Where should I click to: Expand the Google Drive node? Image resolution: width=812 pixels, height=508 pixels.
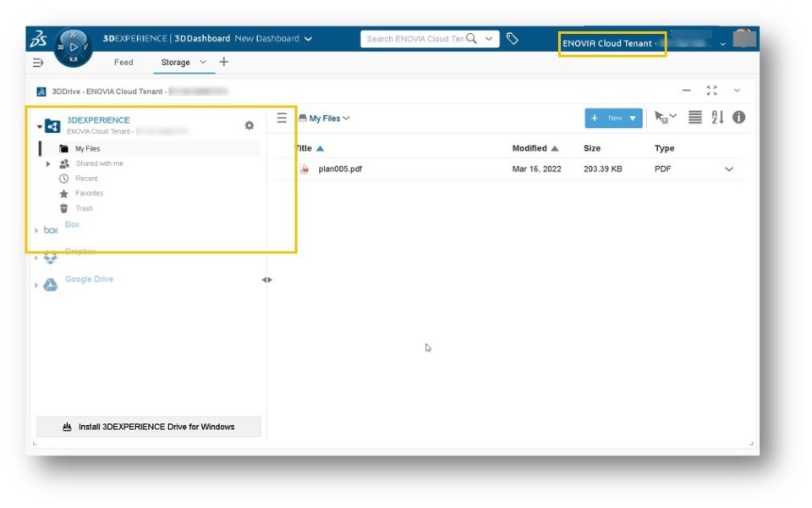(x=36, y=285)
